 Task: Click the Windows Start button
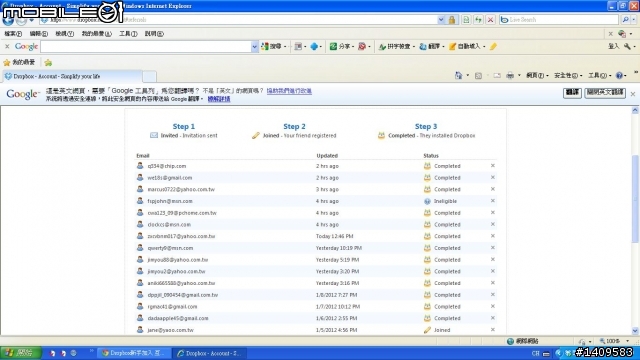(20, 353)
